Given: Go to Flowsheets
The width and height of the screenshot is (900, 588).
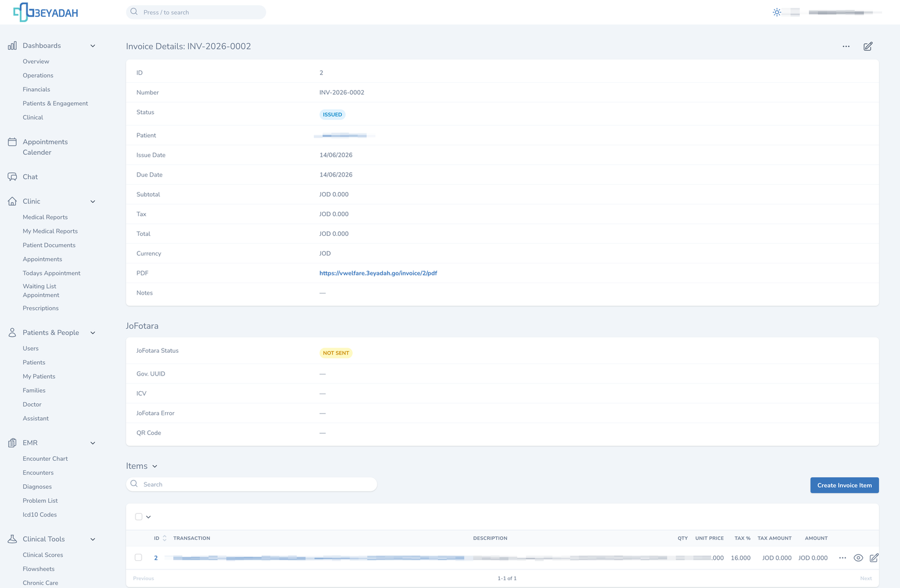Looking at the screenshot, I should (x=38, y=569).
